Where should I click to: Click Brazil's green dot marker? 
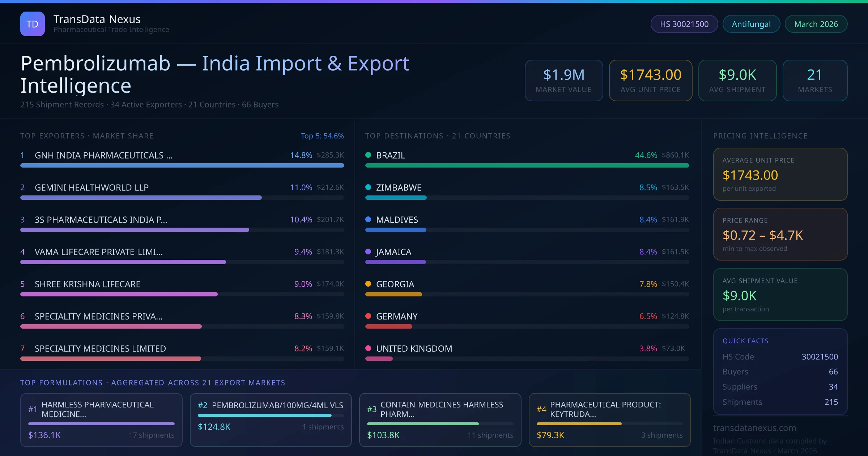[368, 155]
